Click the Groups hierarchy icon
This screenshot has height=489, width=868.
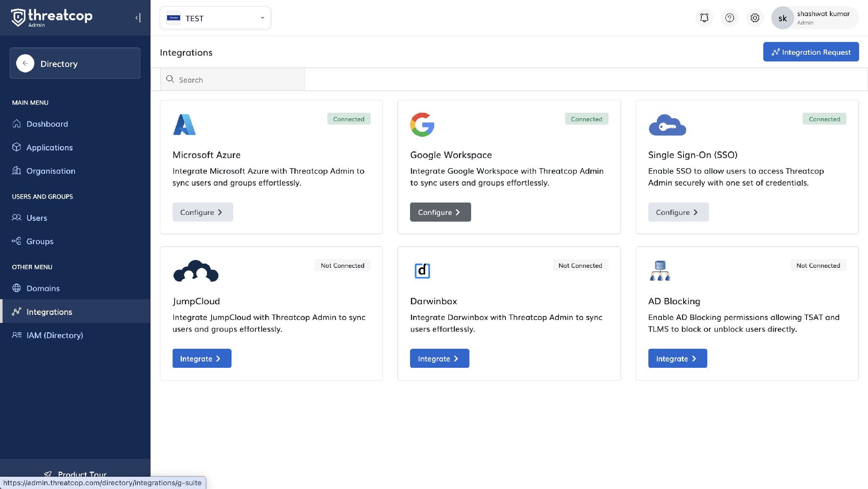[17, 241]
